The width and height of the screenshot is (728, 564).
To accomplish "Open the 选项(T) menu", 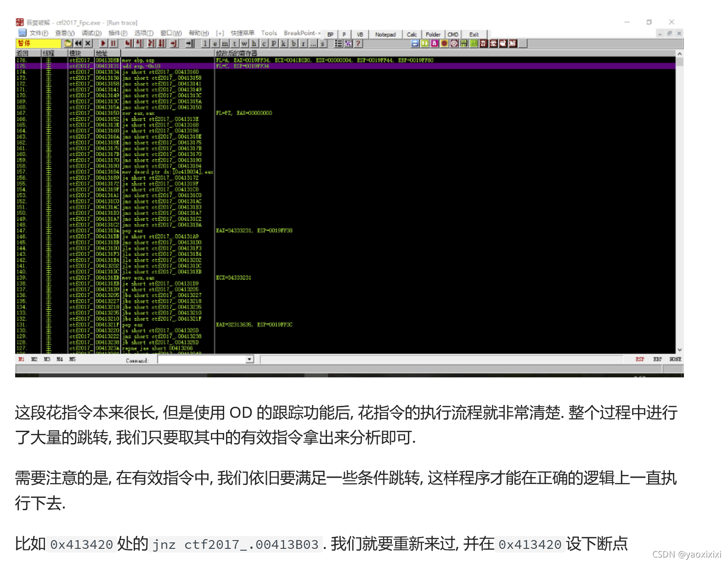I will [144, 33].
